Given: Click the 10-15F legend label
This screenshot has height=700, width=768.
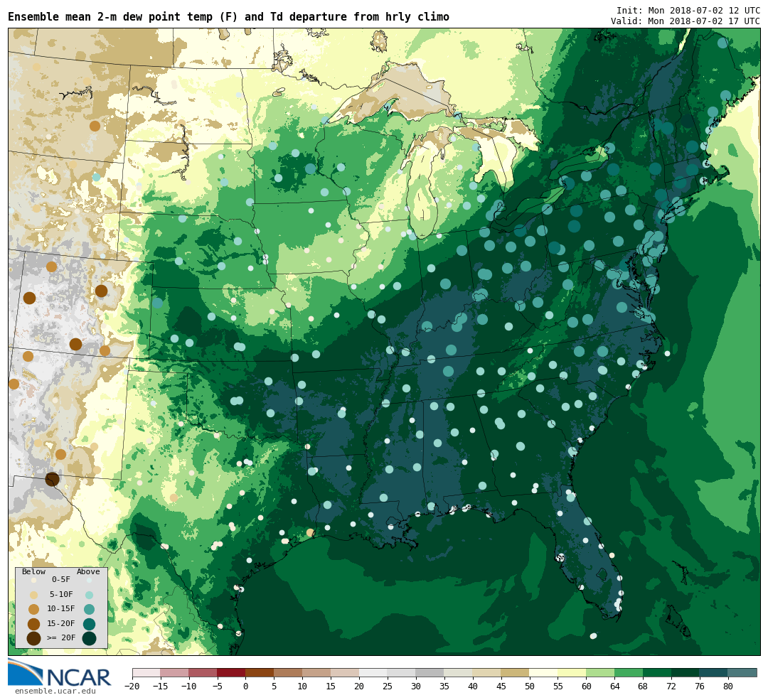Looking at the screenshot, I should [x=61, y=609].
